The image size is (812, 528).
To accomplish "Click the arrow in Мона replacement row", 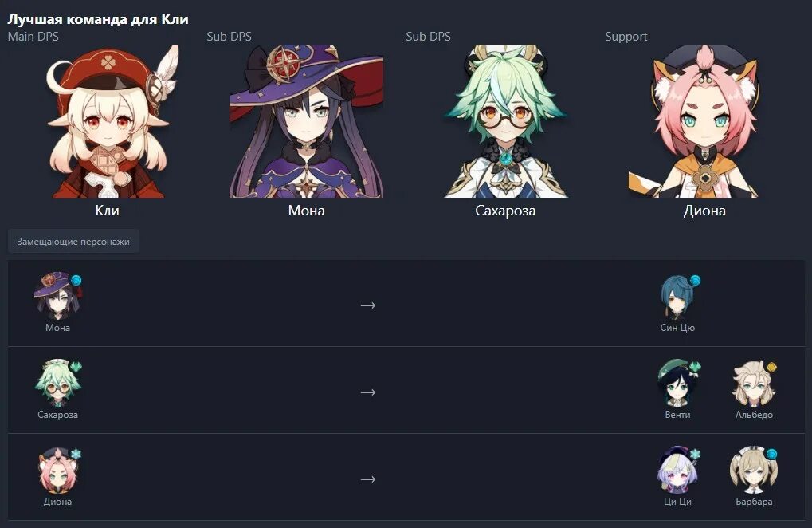I will tap(367, 305).
